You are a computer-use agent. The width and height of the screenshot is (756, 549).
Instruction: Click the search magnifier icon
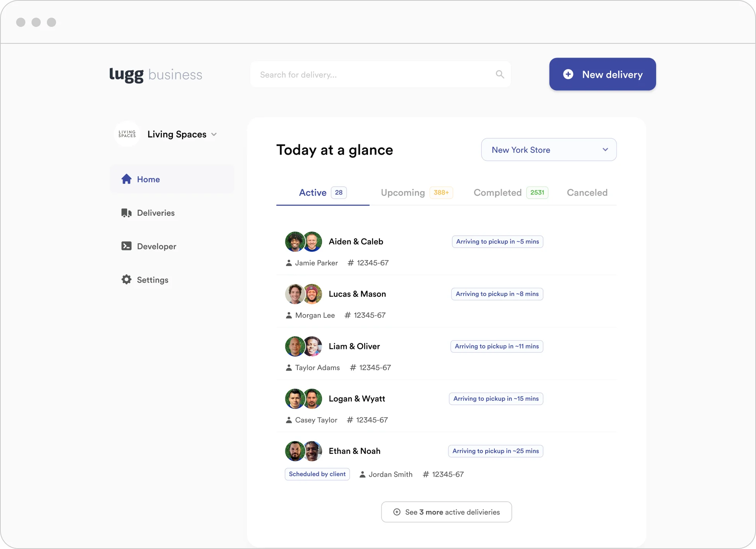tap(500, 74)
